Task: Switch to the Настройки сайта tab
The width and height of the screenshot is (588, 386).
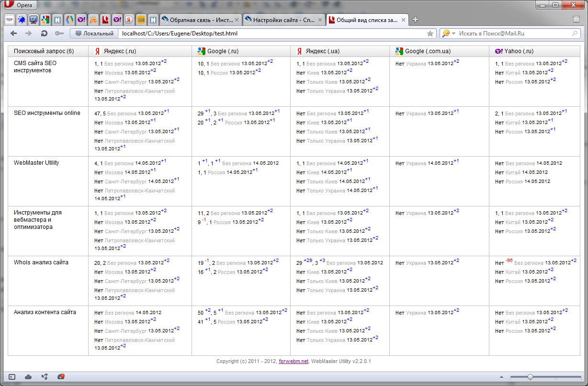Action: click(283, 20)
